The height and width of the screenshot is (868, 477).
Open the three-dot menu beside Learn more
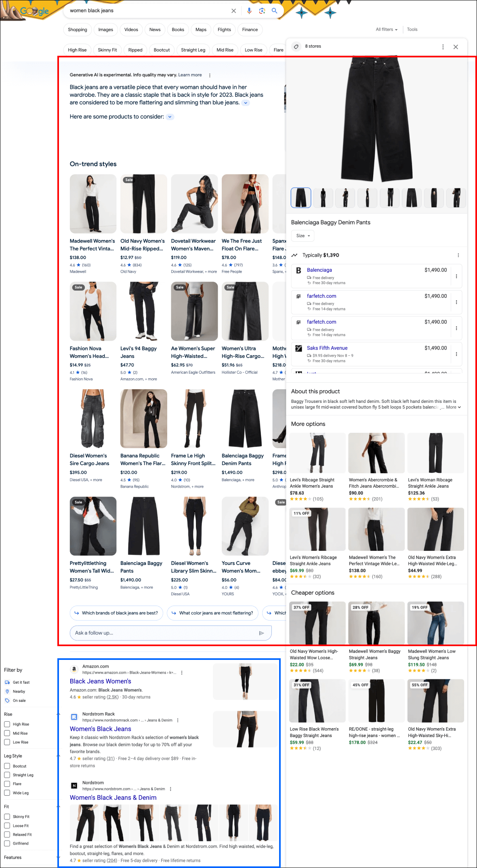210,75
